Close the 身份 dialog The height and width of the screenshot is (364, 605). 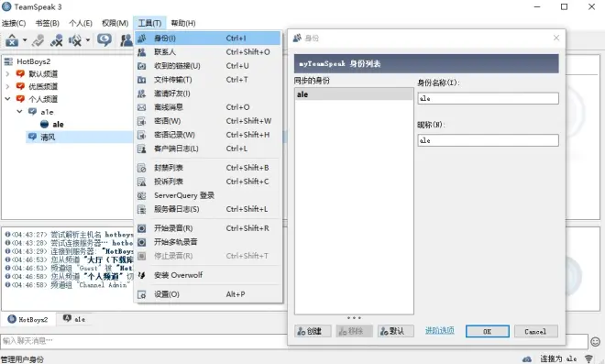556,38
